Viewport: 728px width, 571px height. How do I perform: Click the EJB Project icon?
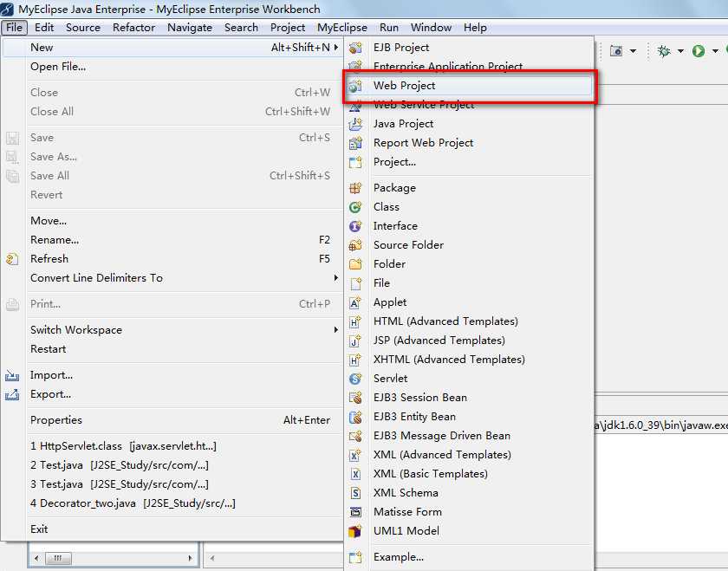point(355,48)
